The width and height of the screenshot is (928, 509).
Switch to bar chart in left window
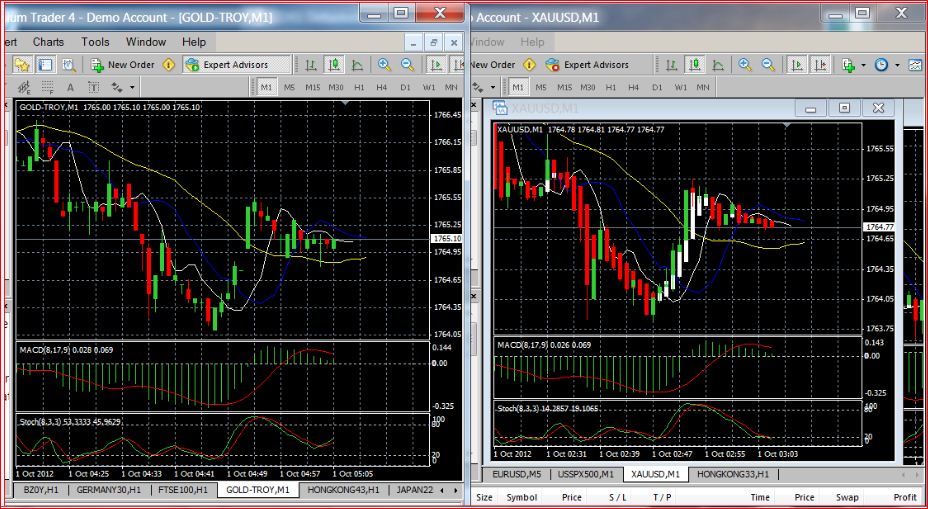[x=310, y=65]
